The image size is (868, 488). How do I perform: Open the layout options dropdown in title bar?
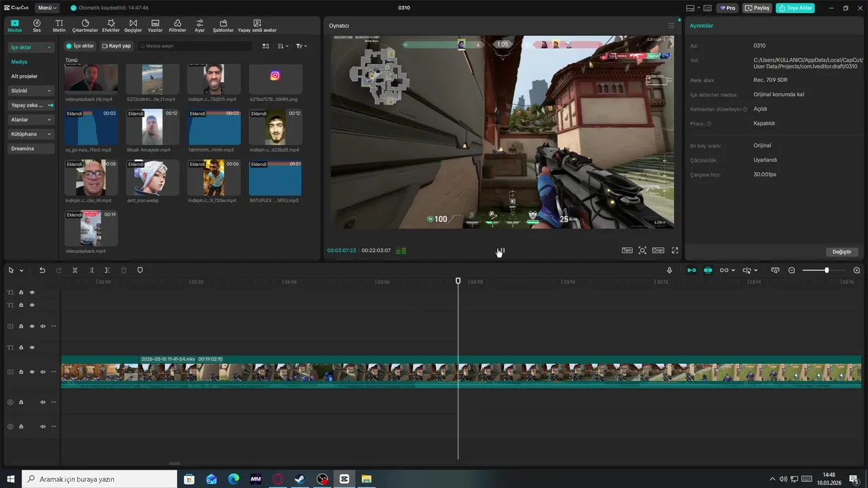[693, 8]
